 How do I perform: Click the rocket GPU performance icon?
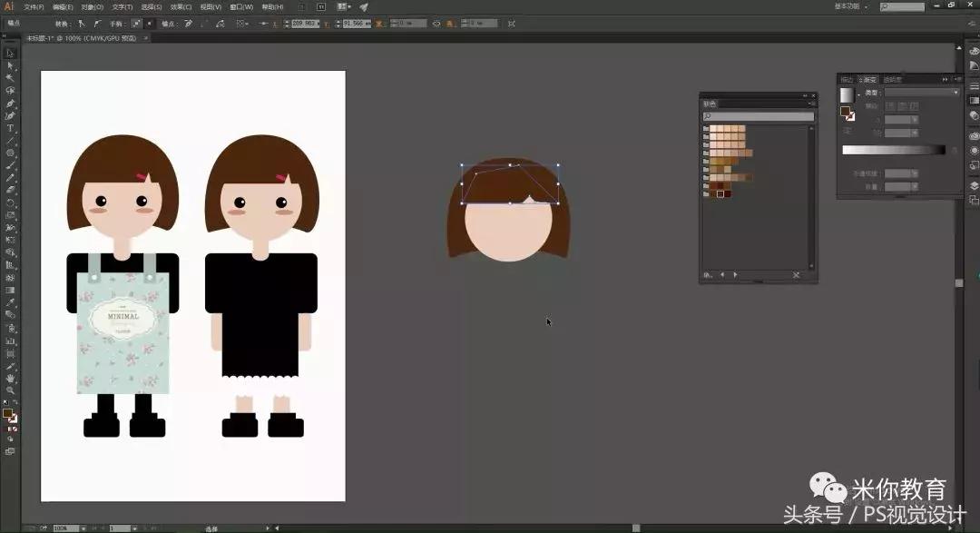(364, 6)
